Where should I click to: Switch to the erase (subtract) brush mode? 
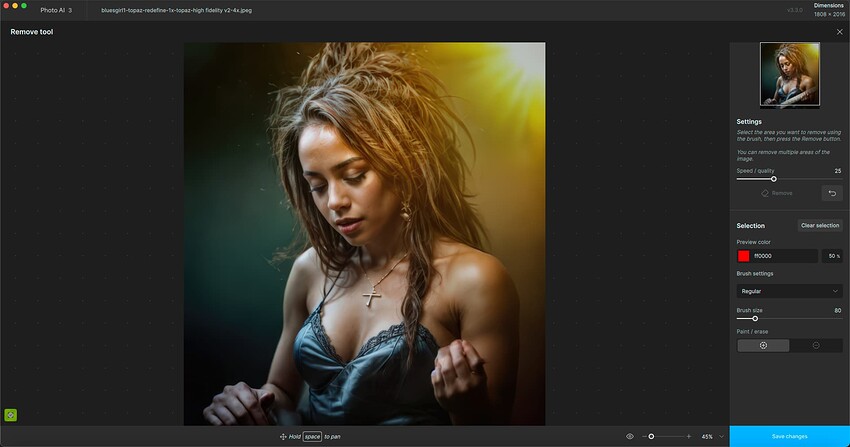(x=816, y=346)
